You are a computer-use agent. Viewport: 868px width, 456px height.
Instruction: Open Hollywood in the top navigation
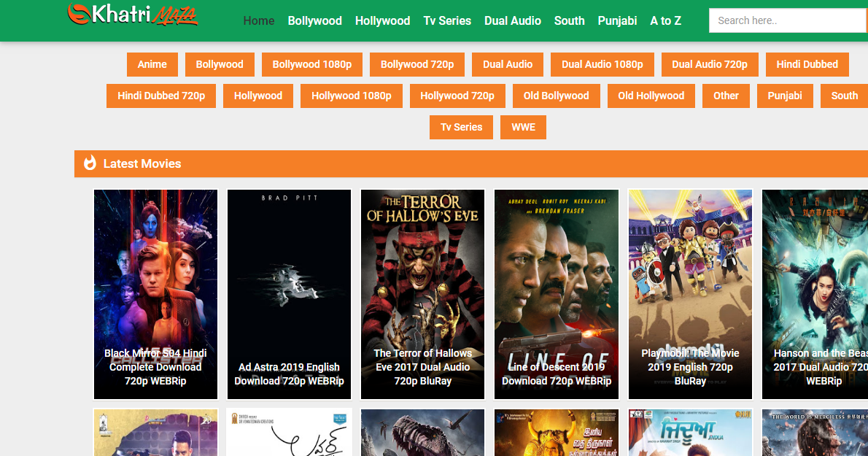tap(382, 21)
